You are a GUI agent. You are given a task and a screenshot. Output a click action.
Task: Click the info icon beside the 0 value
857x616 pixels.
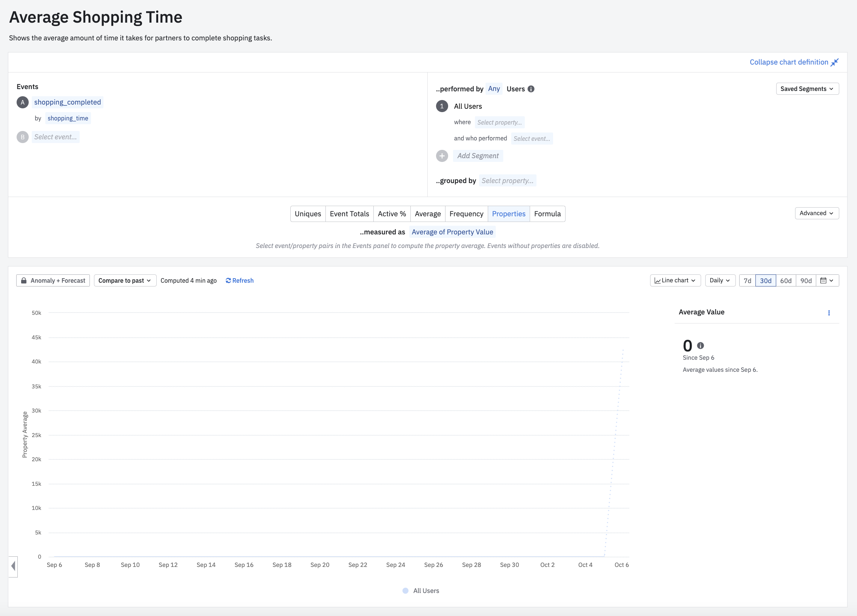pos(700,346)
